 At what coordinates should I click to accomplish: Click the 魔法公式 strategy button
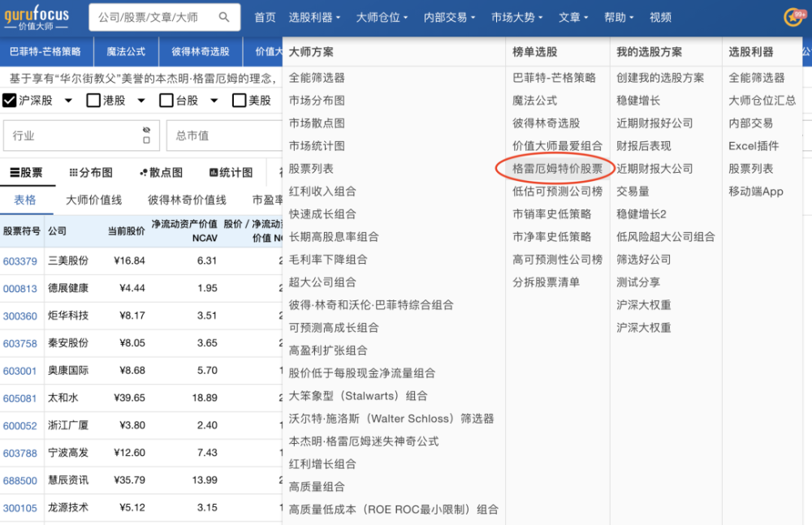[x=126, y=51]
